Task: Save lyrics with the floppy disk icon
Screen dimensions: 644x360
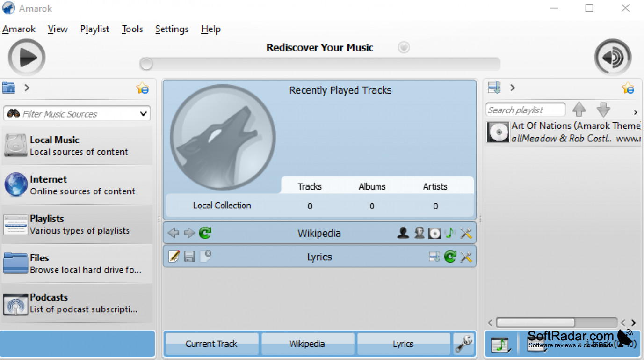Action: 189,257
